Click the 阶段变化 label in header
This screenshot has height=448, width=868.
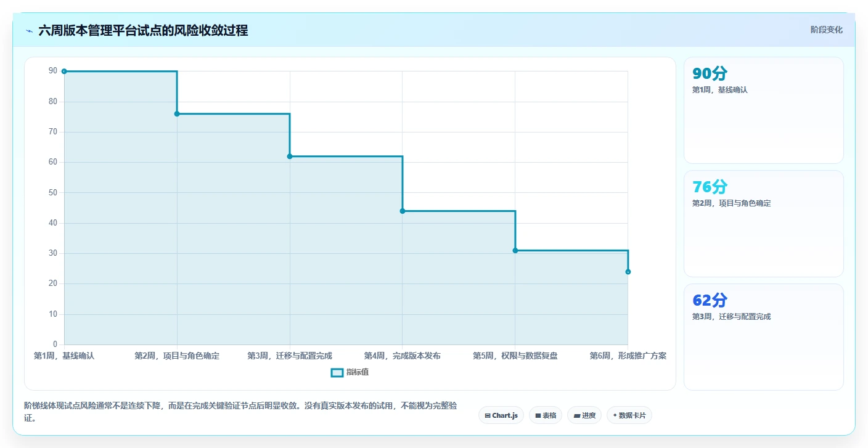(x=826, y=30)
